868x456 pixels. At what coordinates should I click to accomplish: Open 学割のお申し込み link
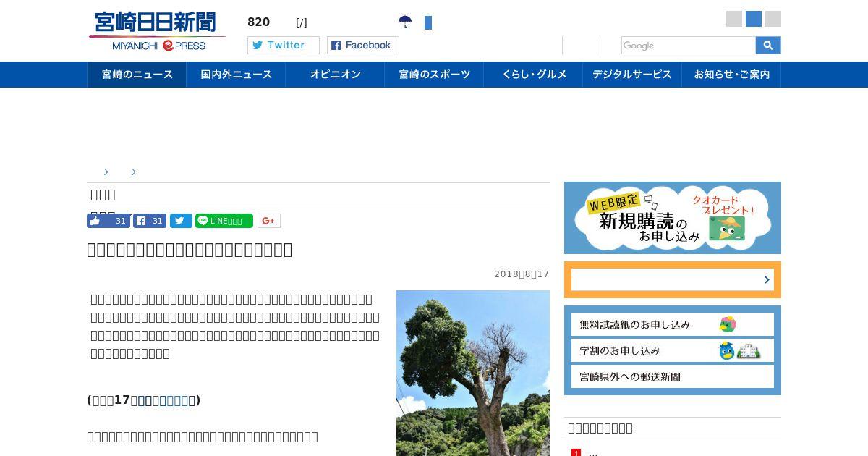click(x=672, y=350)
